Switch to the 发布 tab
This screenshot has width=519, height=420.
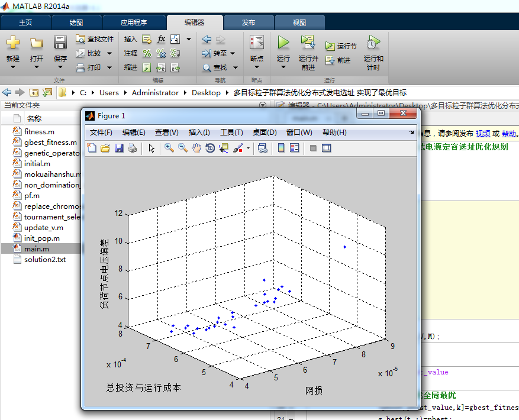(x=249, y=22)
